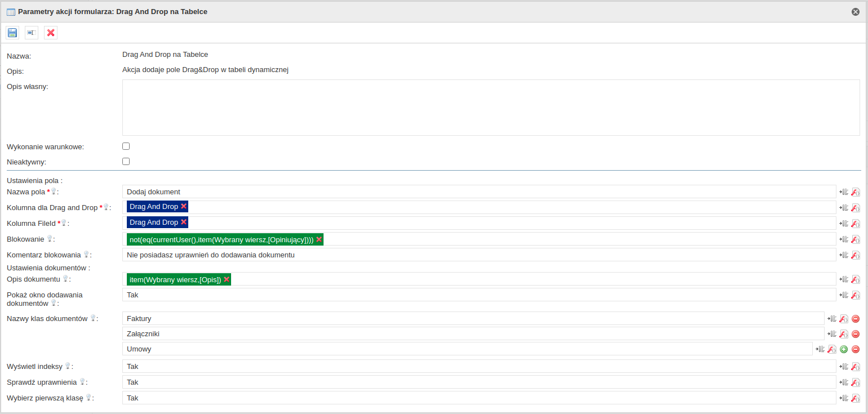Click the rename field toolbar icon
Viewport: 868px width, 414px height.
tap(32, 33)
